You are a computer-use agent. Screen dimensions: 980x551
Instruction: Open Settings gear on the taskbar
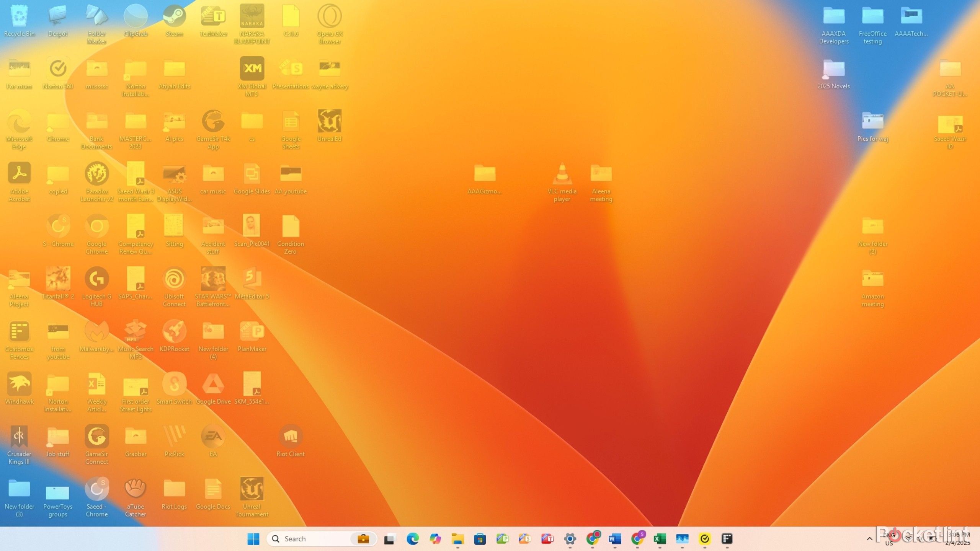(570, 539)
